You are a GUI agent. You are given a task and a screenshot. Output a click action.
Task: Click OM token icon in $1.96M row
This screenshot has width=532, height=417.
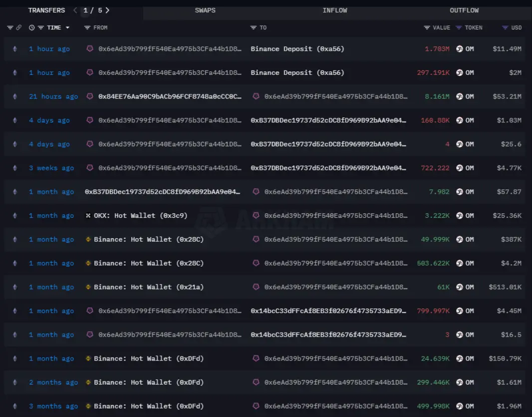click(x=460, y=406)
